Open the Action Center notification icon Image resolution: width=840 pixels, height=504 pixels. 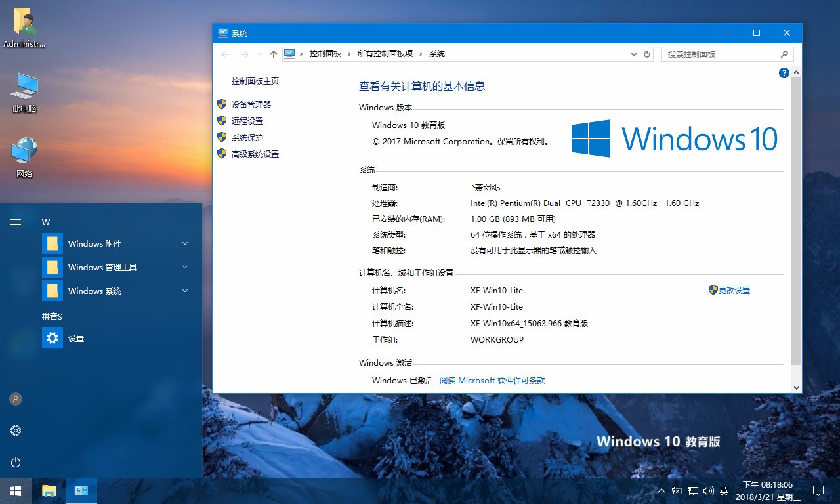pyautogui.click(x=818, y=490)
